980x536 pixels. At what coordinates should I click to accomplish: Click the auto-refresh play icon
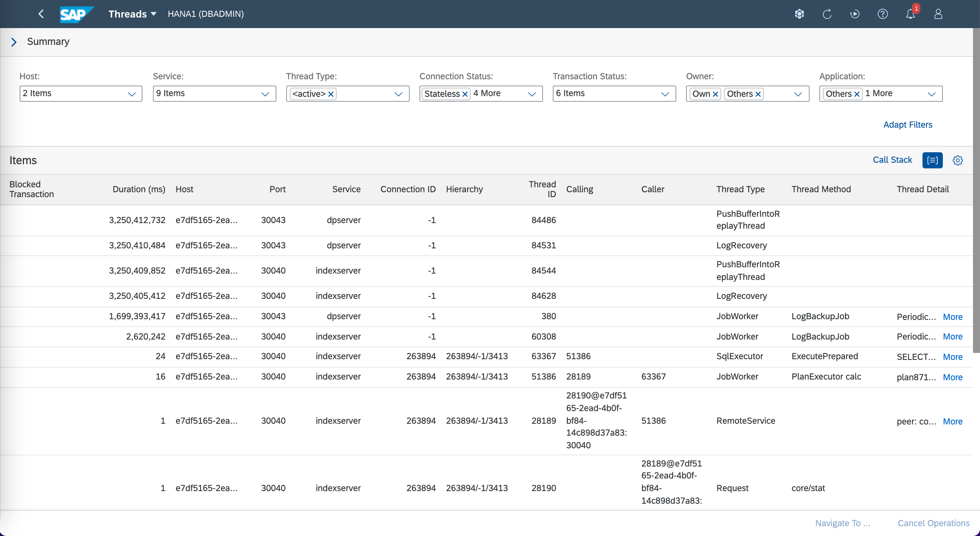tap(855, 14)
